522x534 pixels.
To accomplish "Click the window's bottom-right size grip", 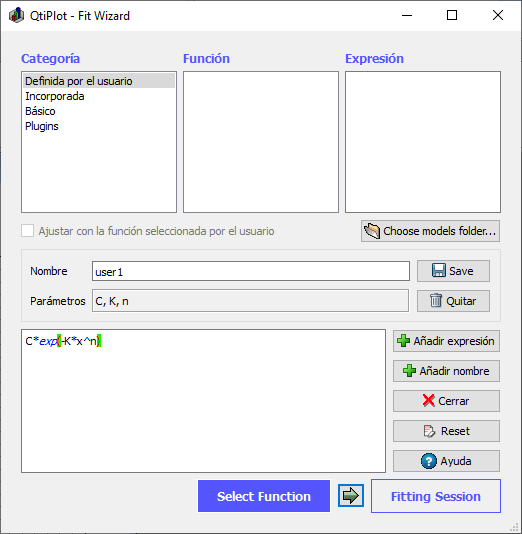I will (515, 527).
